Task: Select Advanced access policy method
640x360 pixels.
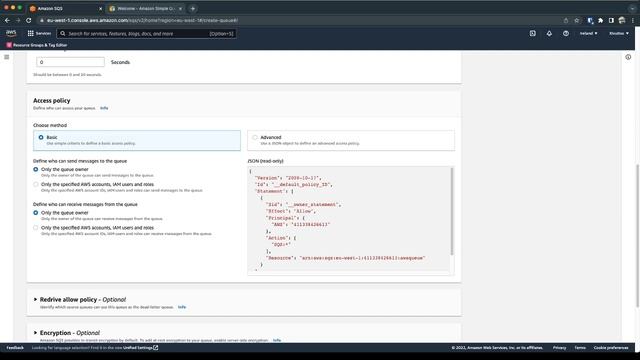Action: pyautogui.click(x=351, y=140)
